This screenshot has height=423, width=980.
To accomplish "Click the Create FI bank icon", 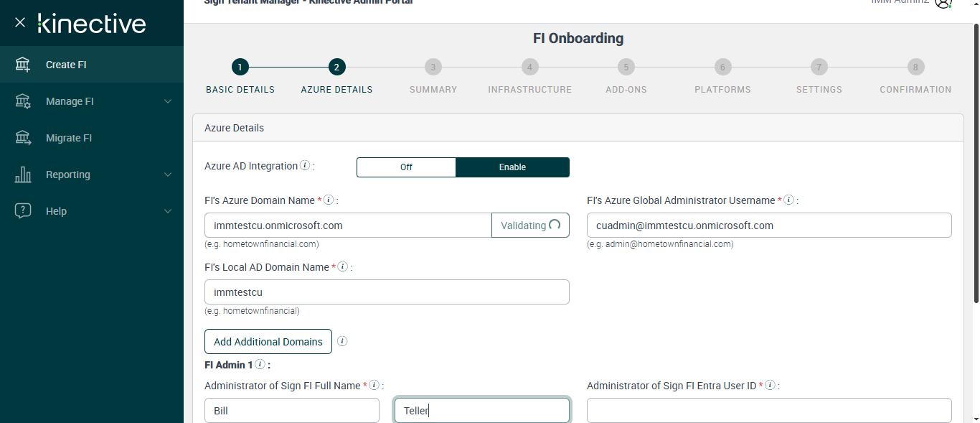I will tap(23, 65).
